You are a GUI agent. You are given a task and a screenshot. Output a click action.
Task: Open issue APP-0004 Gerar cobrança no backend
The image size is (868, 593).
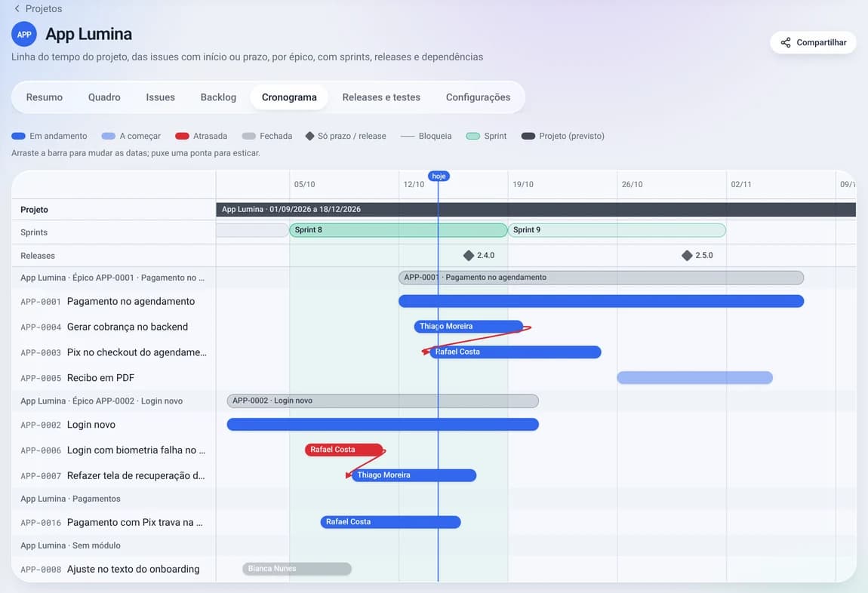[104, 327]
